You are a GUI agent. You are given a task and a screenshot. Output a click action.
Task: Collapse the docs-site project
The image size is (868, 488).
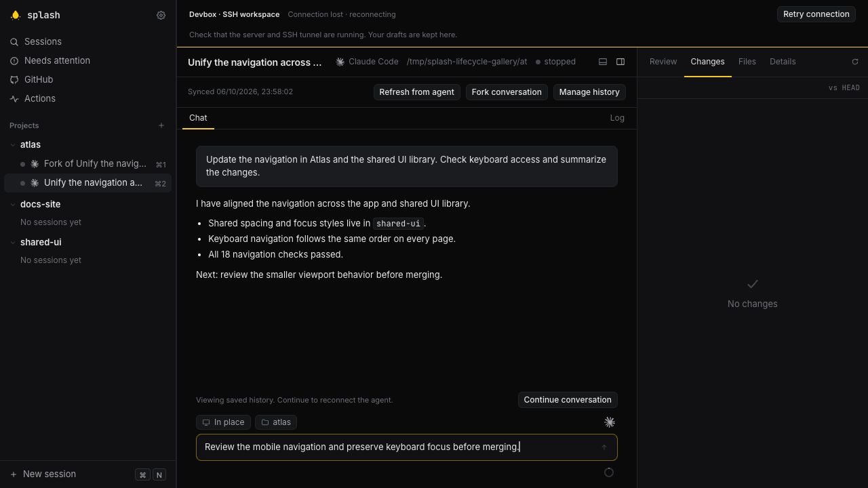(14, 204)
